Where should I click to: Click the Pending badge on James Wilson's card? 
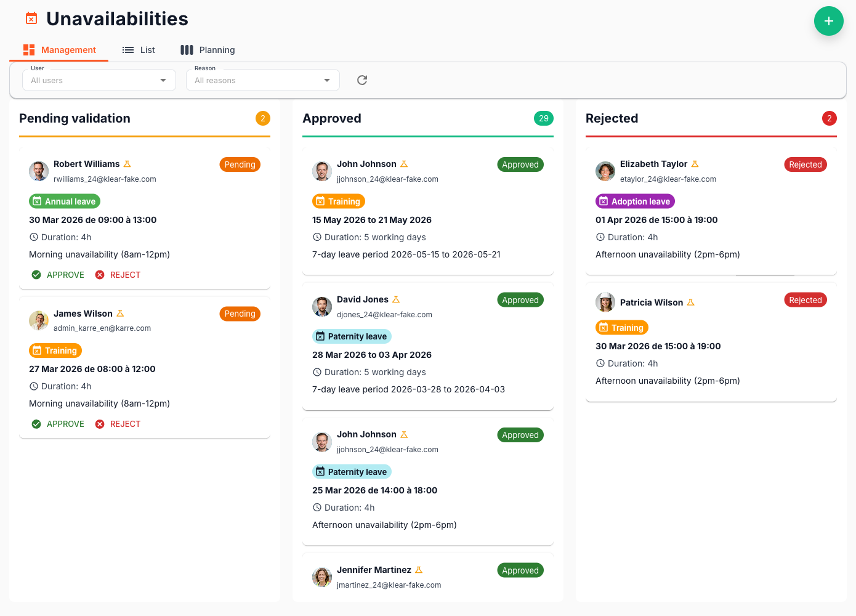pyautogui.click(x=240, y=314)
